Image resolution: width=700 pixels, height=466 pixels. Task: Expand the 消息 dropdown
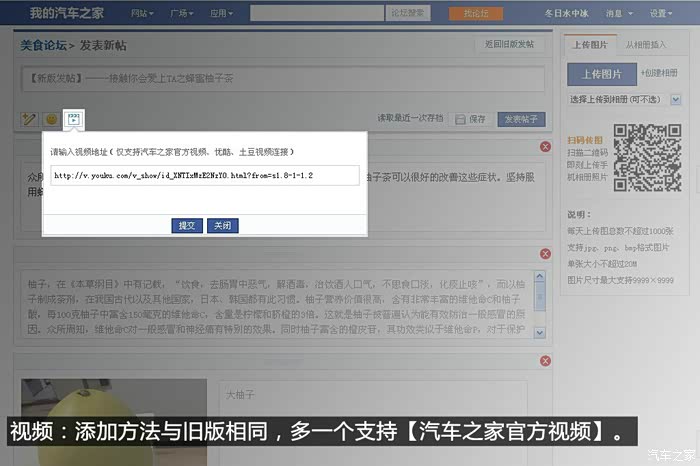pos(619,13)
